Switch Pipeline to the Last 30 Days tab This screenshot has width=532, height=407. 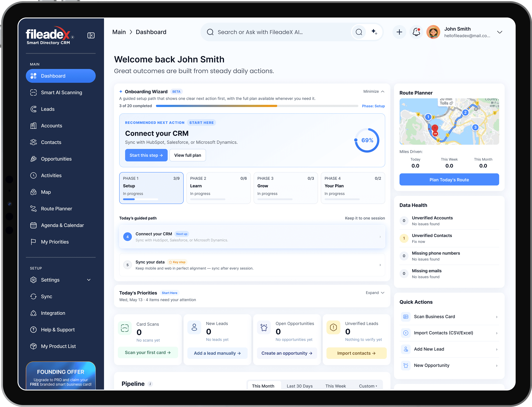[x=300, y=386]
